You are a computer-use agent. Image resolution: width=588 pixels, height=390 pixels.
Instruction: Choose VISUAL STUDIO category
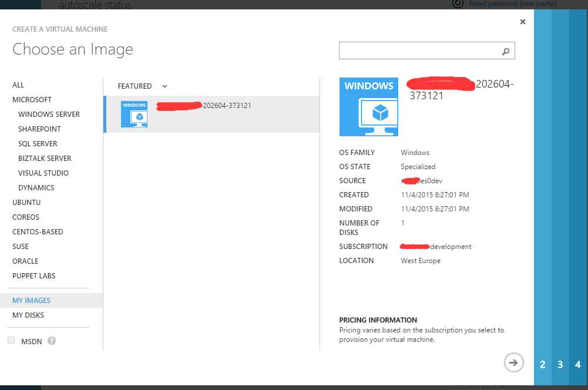click(x=43, y=173)
